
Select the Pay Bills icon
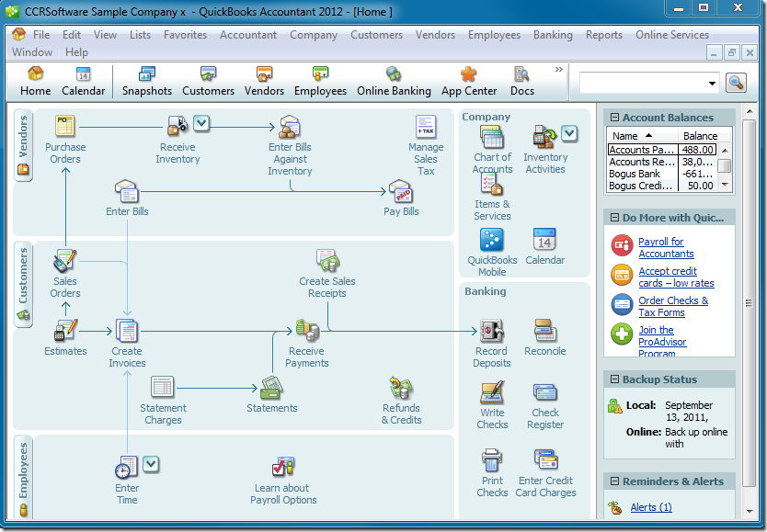[x=401, y=191]
